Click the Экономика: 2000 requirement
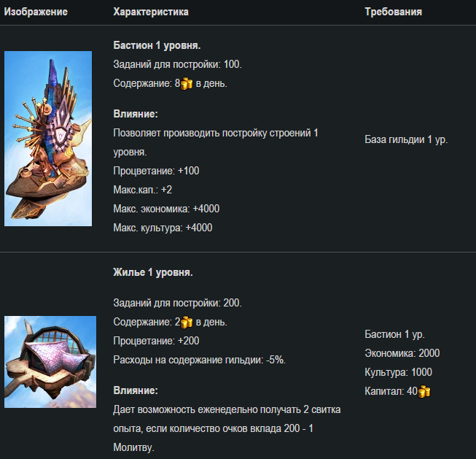Screen dimensions: 476x459 pos(402,353)
